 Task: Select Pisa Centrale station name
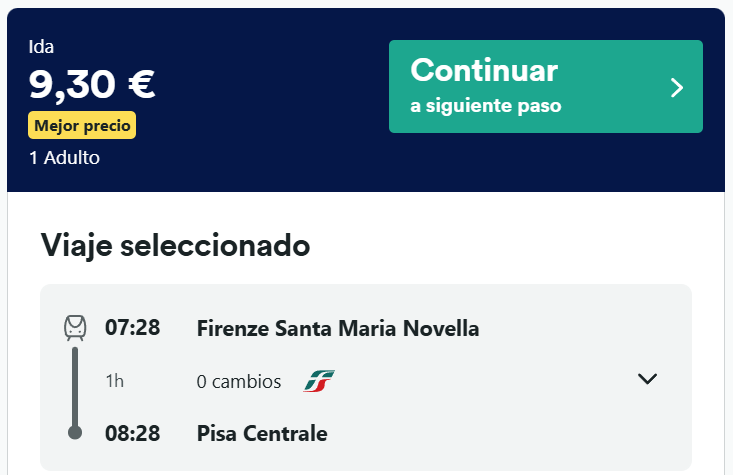pyautogui.click(x=262, y=433)
